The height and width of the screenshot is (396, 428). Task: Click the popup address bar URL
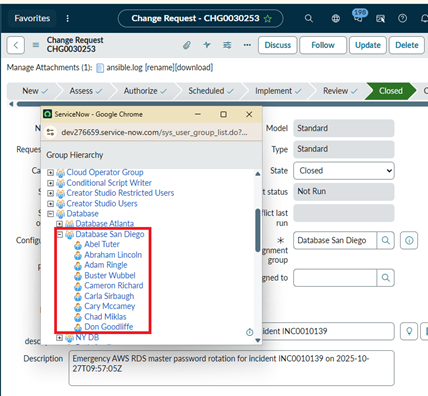(x=154, y=132)
